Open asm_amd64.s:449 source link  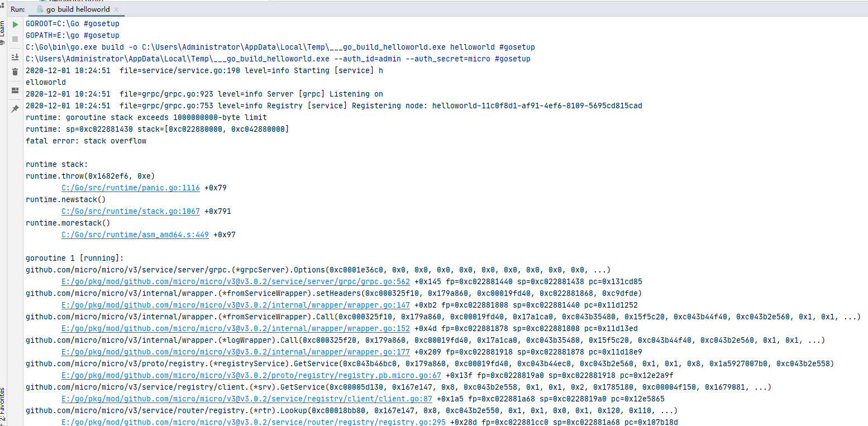(x=135, y=234)
